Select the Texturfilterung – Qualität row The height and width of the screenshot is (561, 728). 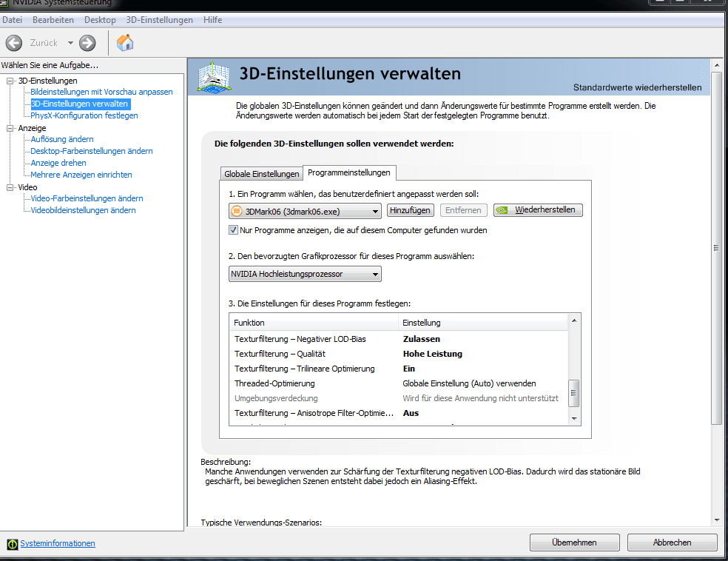click(x=398, y=354)
